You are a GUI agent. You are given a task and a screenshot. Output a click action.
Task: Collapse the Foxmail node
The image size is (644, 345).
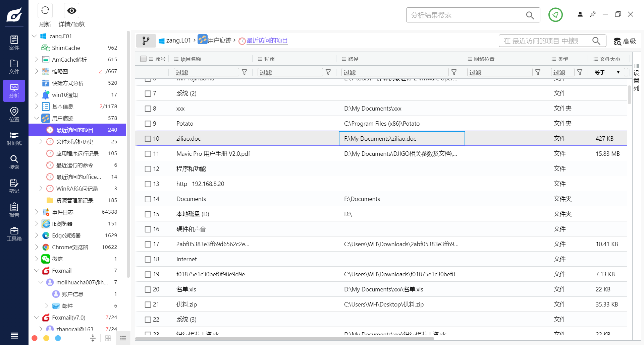pos(37,270)
